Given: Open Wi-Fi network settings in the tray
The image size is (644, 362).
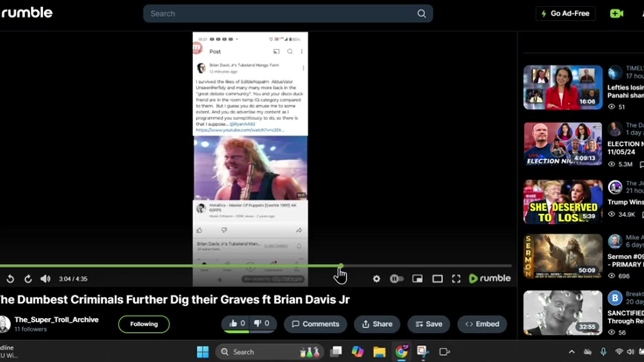Looking at the screenshot, I should click(x=619, y=352).
